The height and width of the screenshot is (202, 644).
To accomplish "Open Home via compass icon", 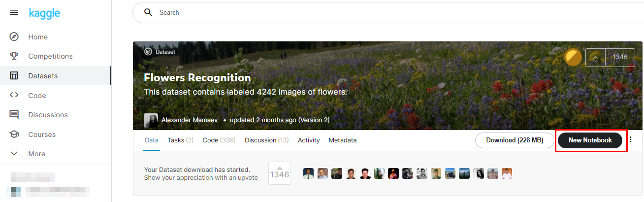I will 14,37.
